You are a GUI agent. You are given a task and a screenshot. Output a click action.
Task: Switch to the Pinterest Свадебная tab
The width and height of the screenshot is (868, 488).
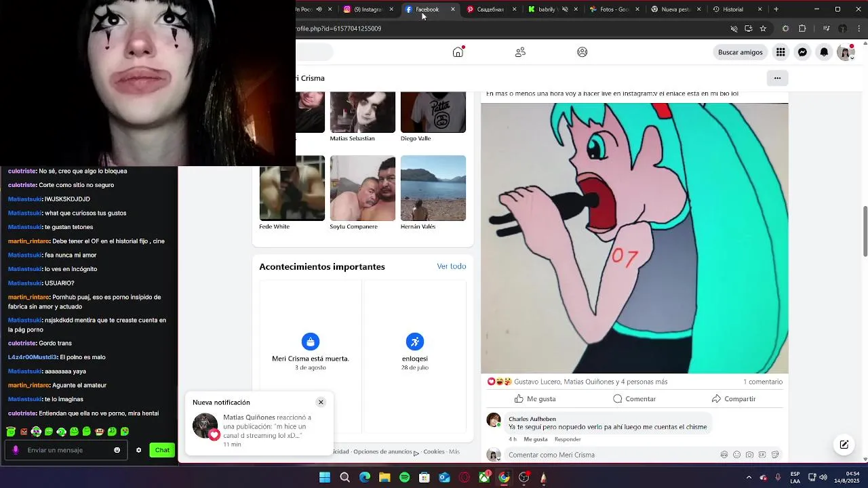[490, 9]
